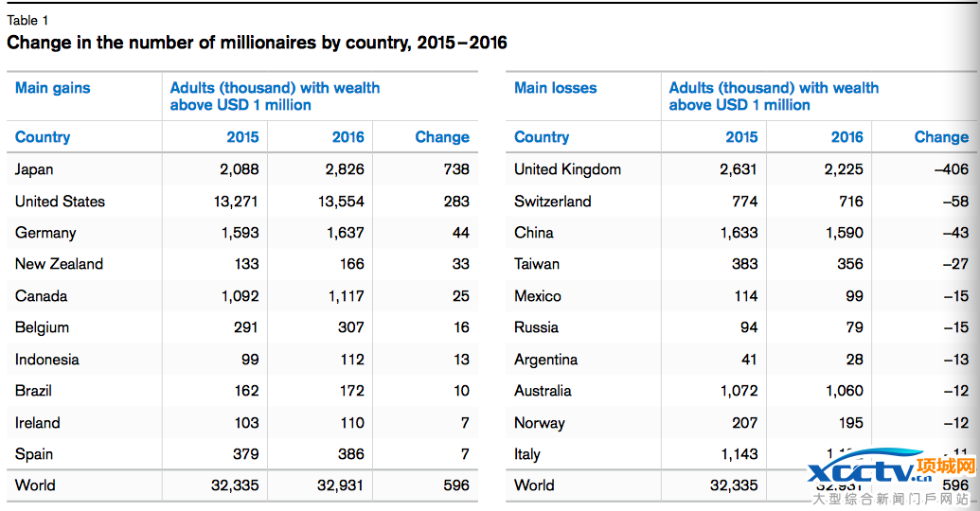Click the Chinese caption under the XCCTV logo
The height and width of the screenshot is (511, 980).
pyautogui.click(x=893, y=499)
